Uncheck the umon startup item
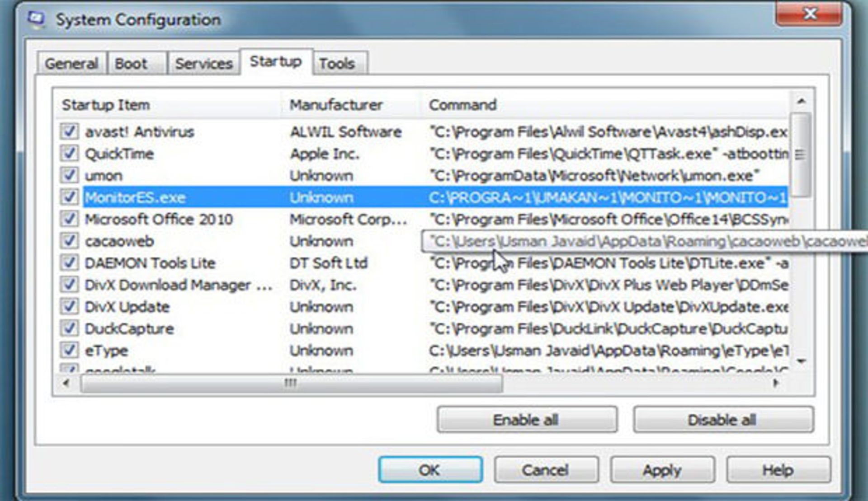Image resolution: width=868 pixels, height=501 pixels. click(69, 175)
